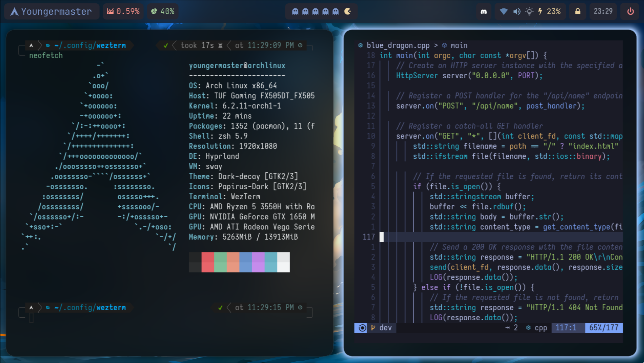Screen dimensions: 644x363
Task: Click the 'neofetch' command text
Action: coord(46,55)
